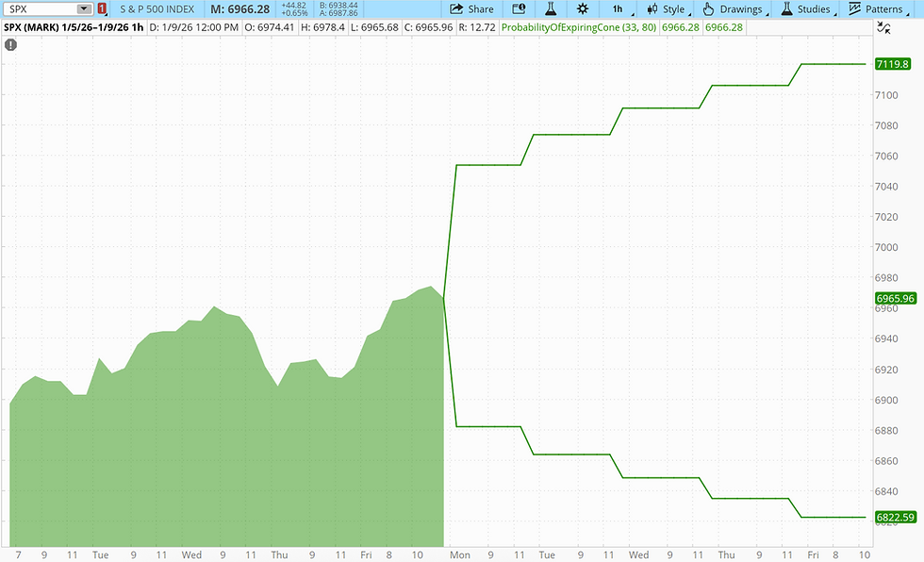This screenshot has width=924, height=562.
Task: Click the open value 'O: 6974.41'
Action: click(x=270, y=27)
